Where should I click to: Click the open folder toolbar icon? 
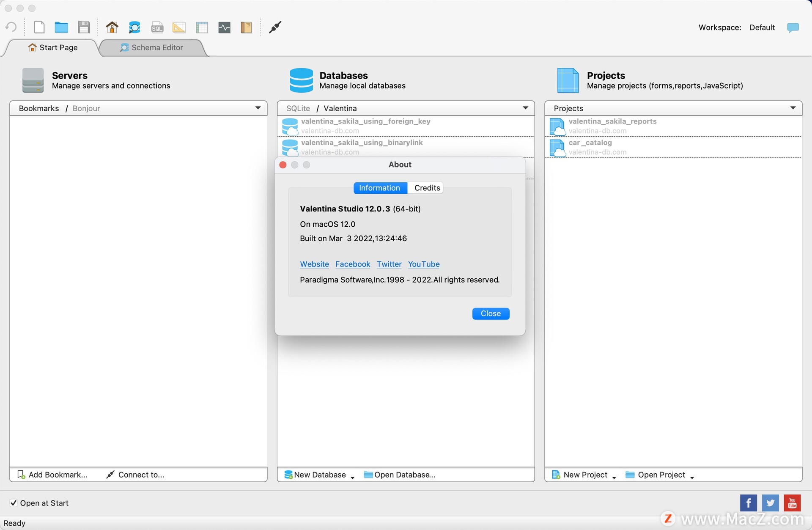point(61,27)
